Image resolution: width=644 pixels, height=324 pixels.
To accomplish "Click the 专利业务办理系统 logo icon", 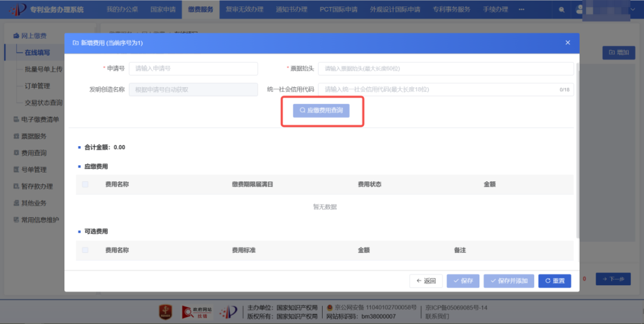I will click(16, 10).
